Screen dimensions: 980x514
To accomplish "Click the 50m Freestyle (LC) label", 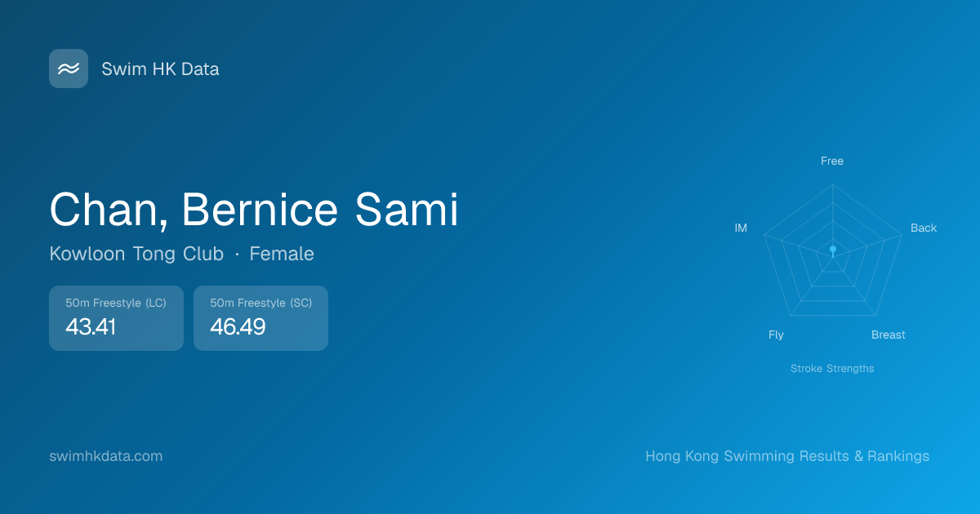I will [116, 303].
